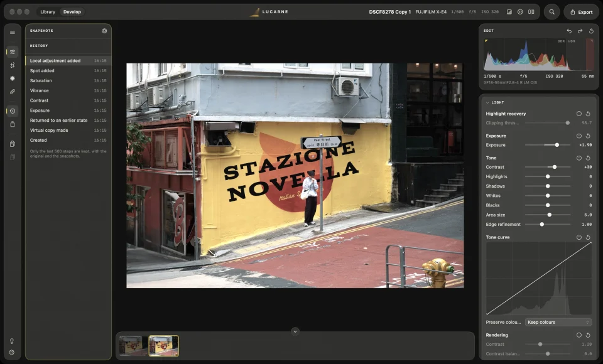
Task: Toggle the Exposure section power button
Action: tap(579, 136)
